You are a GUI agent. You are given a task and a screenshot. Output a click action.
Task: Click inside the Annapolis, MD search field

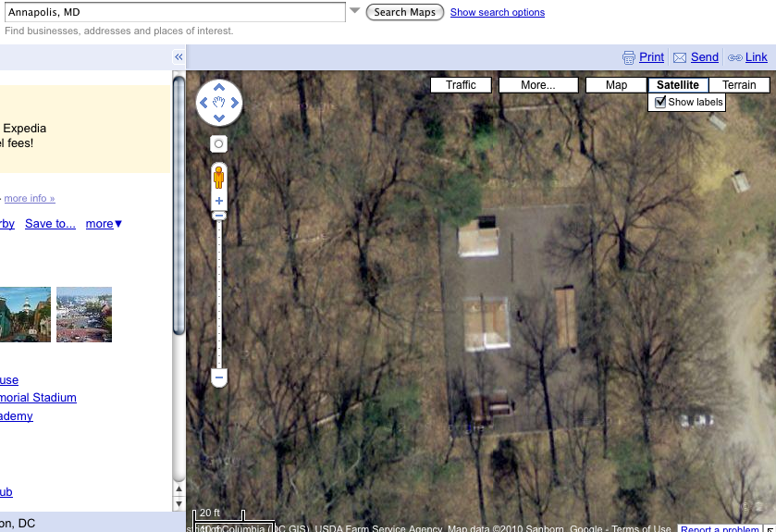(x=175, y=12)
